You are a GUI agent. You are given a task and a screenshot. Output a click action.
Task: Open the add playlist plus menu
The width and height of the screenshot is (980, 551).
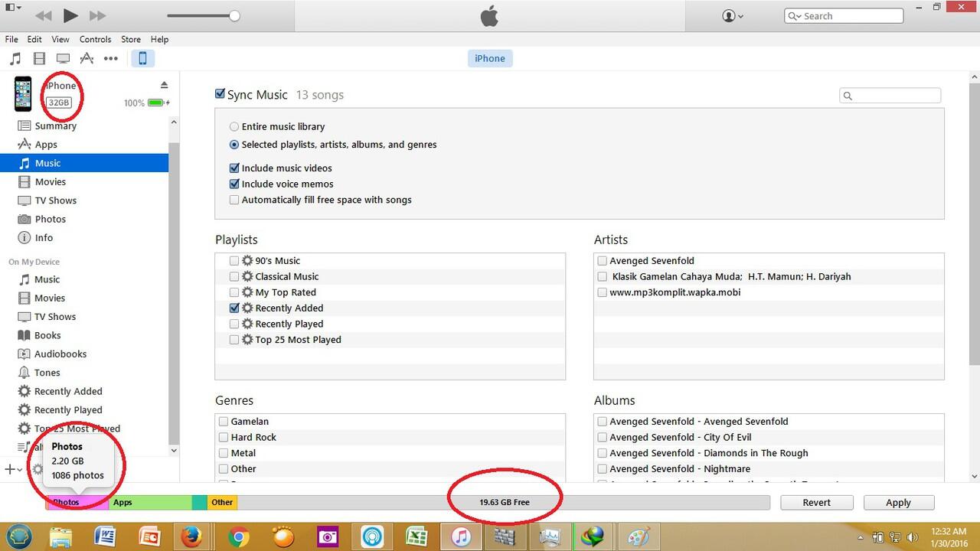(x=13, y=469)
